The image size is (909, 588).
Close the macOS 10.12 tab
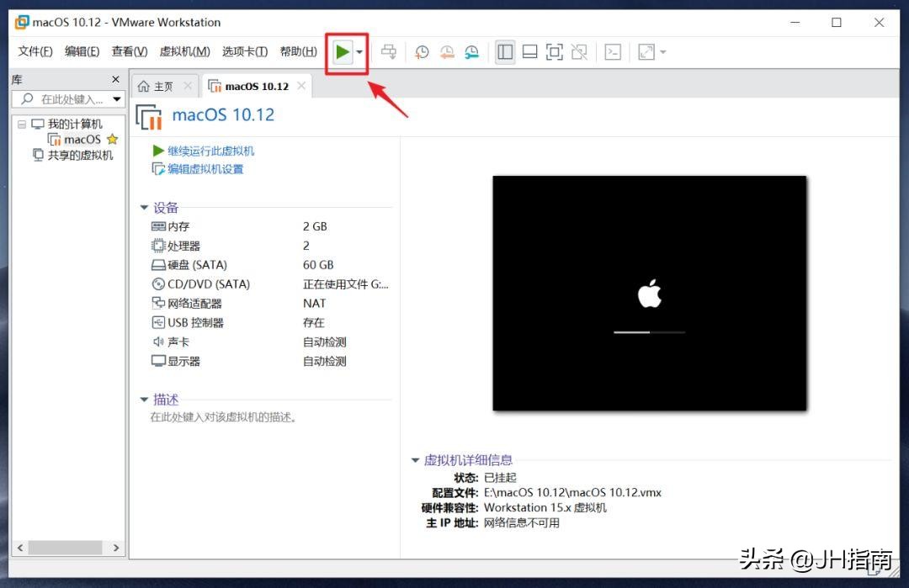301,86
